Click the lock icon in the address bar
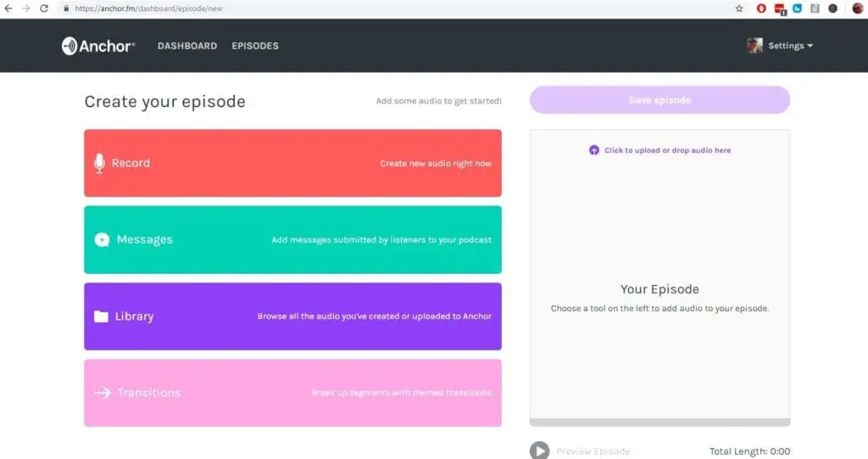This screenshot has width=868, height=459. [x=66, y=8]
